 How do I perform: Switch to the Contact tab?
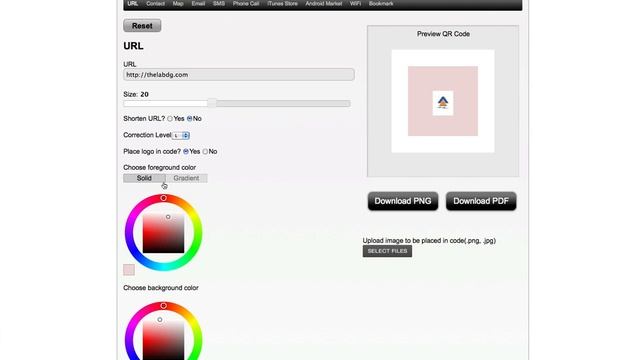(x=156, y=4)
